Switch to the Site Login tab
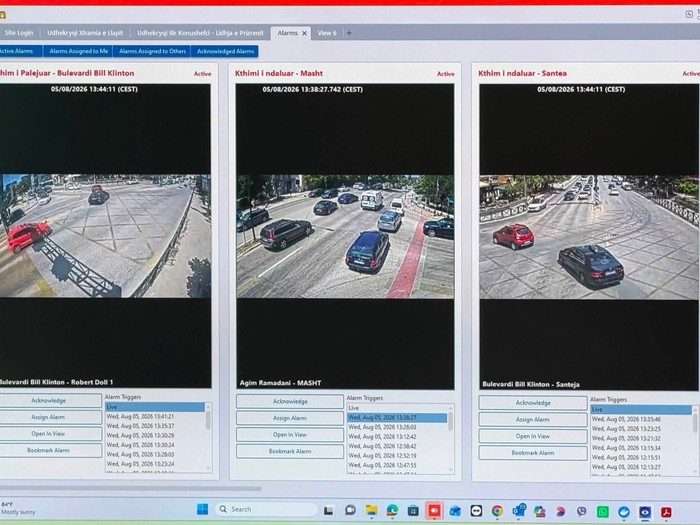Viewport: 700px width, 525px height. [18, 33]
